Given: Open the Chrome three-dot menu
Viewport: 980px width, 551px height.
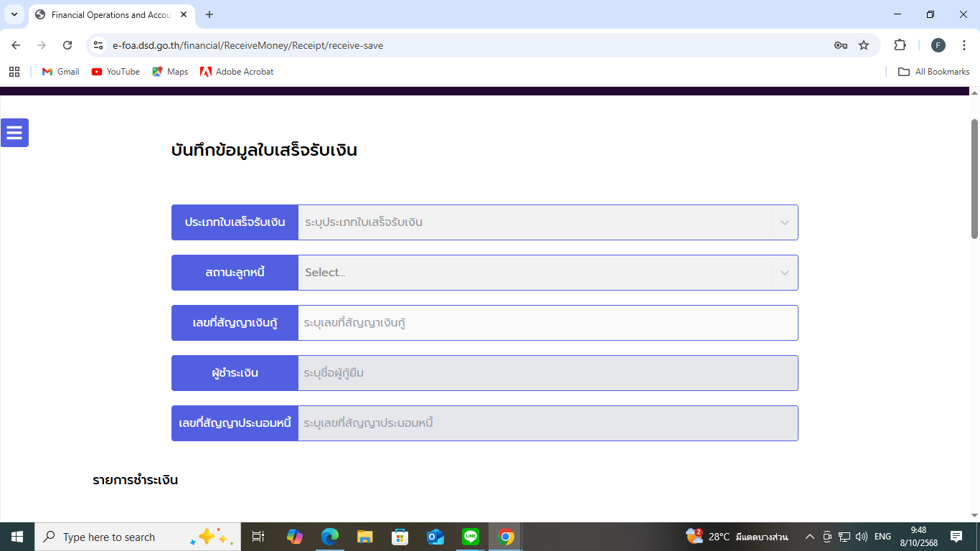Looking at the screenshot, I should tap(964, 45).
